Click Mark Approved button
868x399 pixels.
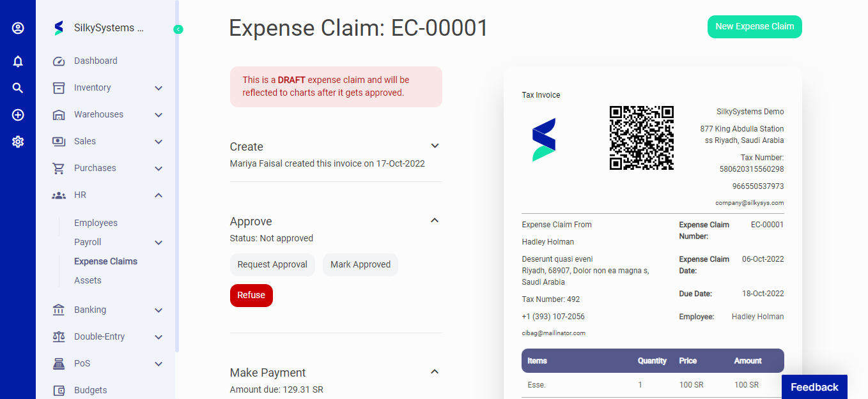360,265
